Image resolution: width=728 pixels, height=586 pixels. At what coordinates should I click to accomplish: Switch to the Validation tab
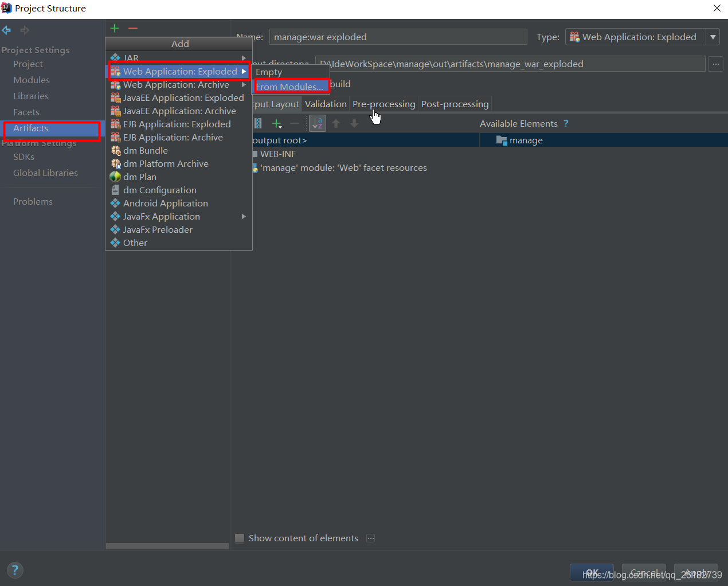326,104
